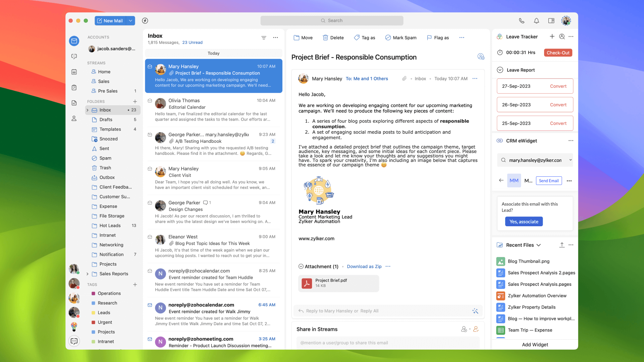Click the phone call icon in top bar
This screenshot has height=362, width=644.
pyautogui.click(x=522, y=21)
